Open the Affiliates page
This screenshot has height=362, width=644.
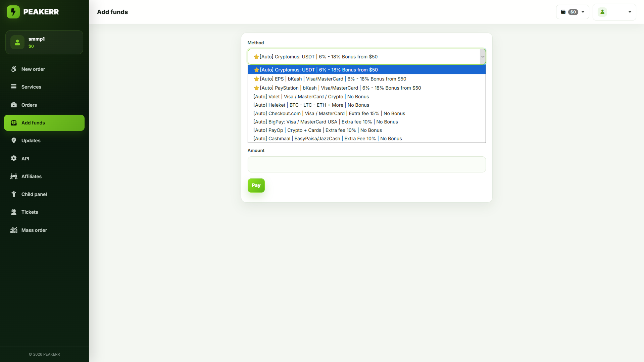point(44,176)
